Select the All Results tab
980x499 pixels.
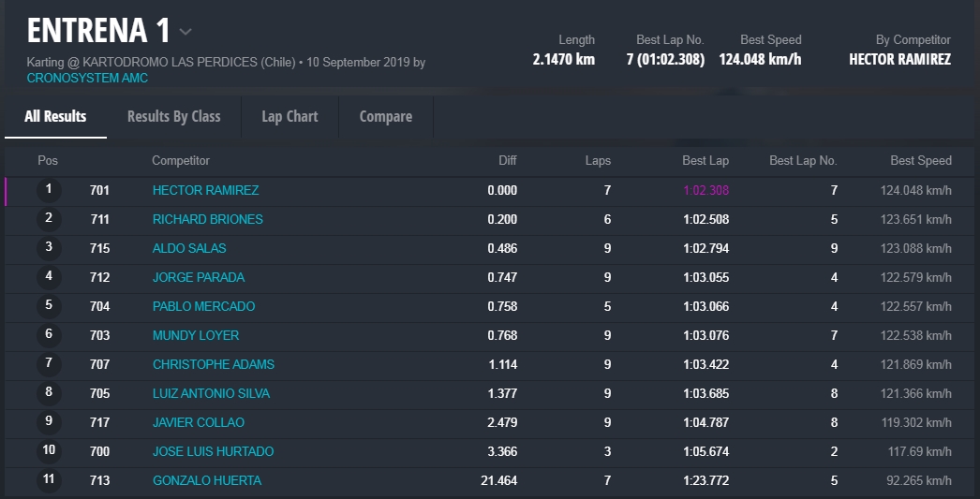[x=55, y=116]
